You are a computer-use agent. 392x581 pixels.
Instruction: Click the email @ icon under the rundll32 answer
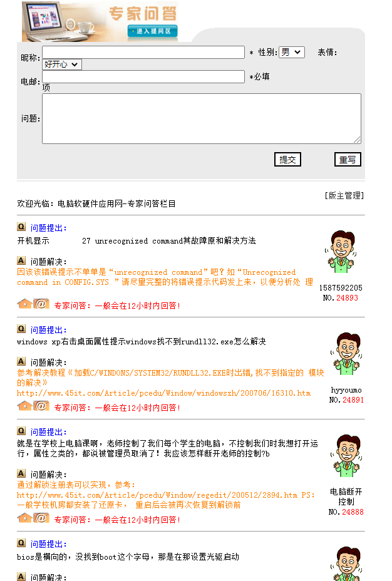point(41,406)
